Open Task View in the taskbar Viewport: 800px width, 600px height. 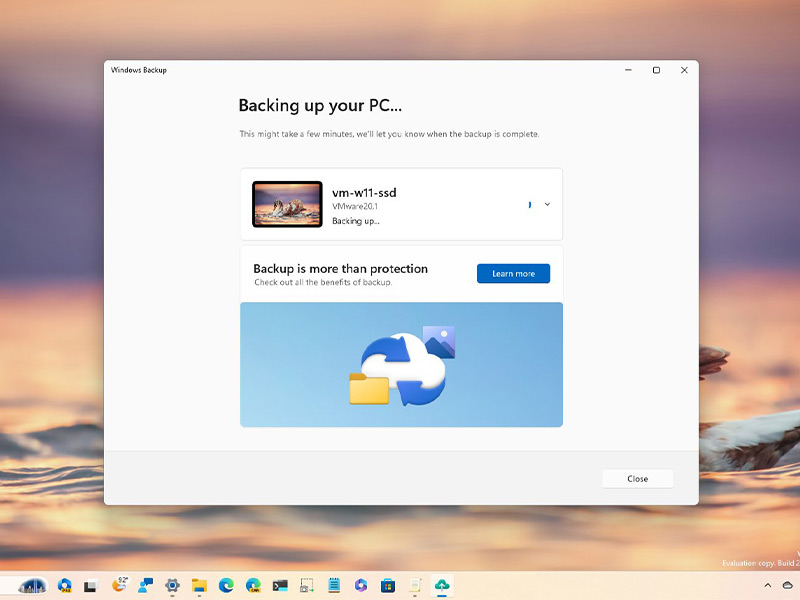[x=91, y=586]
